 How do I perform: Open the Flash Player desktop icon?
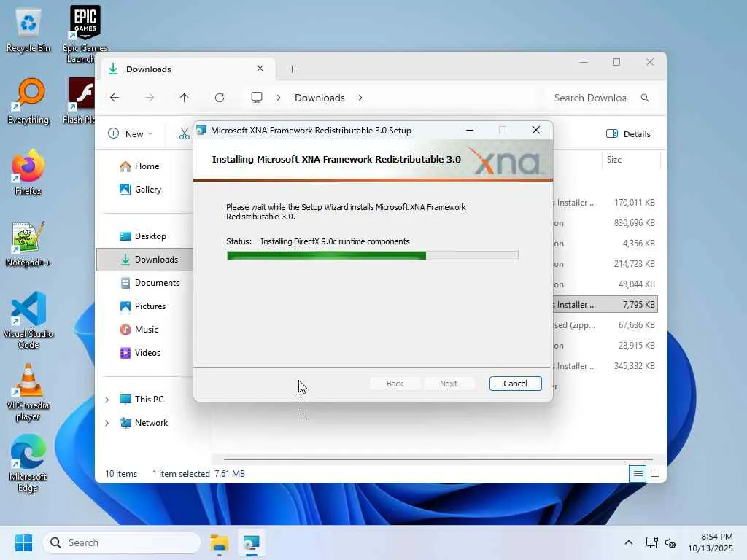click(80, 101)
